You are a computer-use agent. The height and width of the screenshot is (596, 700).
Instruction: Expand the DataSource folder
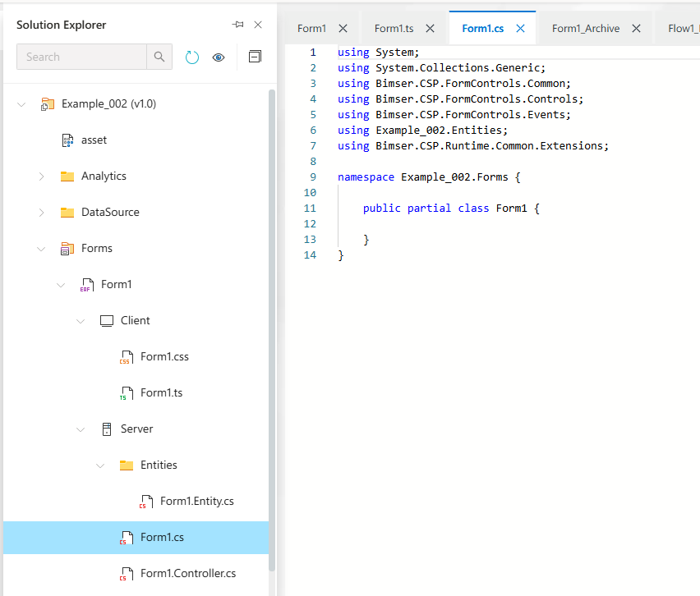pyautogui.click(x=42, y=213)
